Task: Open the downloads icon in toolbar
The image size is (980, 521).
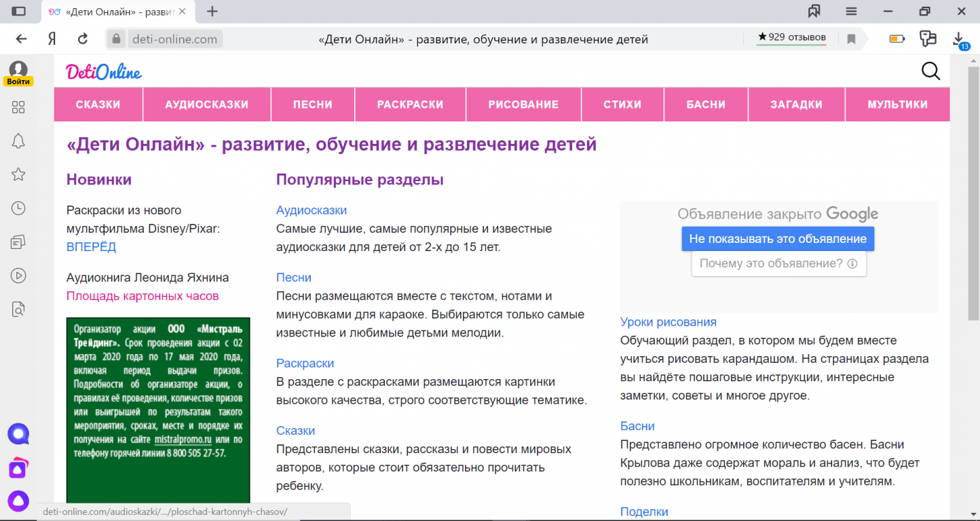Action: [958, 39]
